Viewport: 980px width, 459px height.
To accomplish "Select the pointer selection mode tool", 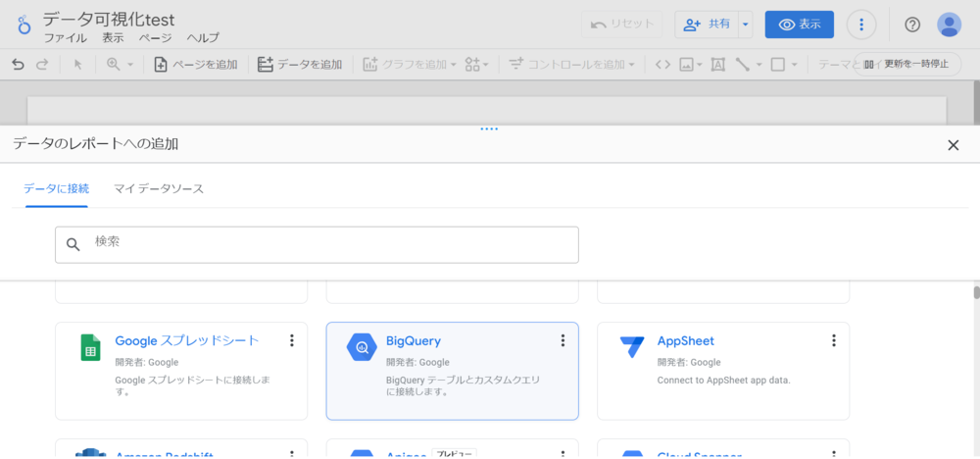I will [x=78, y=65].
